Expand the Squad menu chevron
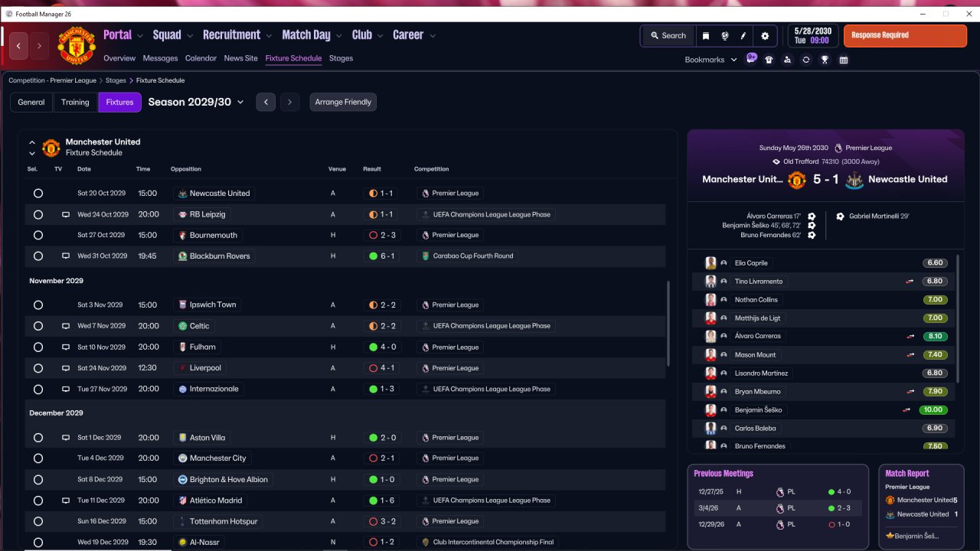980x551 pixels. 190,36
